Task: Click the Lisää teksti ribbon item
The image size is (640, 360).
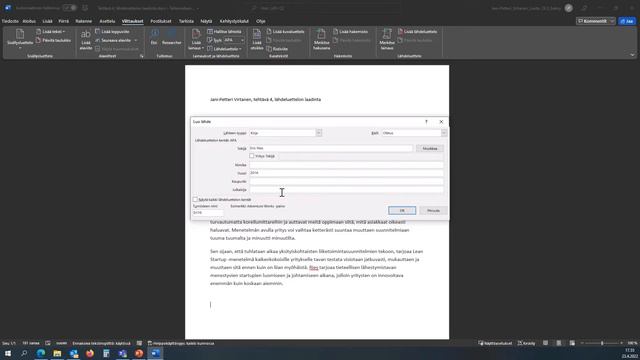Action: click(51, 31)
